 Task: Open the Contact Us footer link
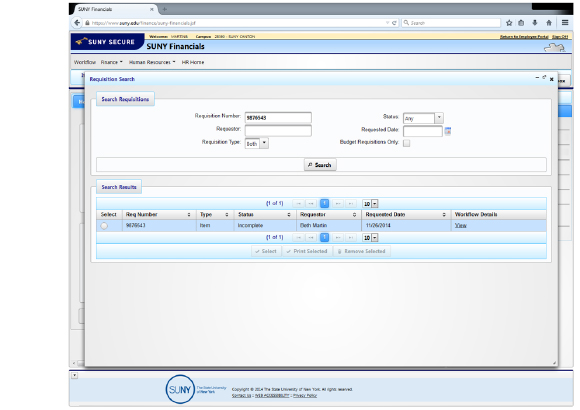241,396
